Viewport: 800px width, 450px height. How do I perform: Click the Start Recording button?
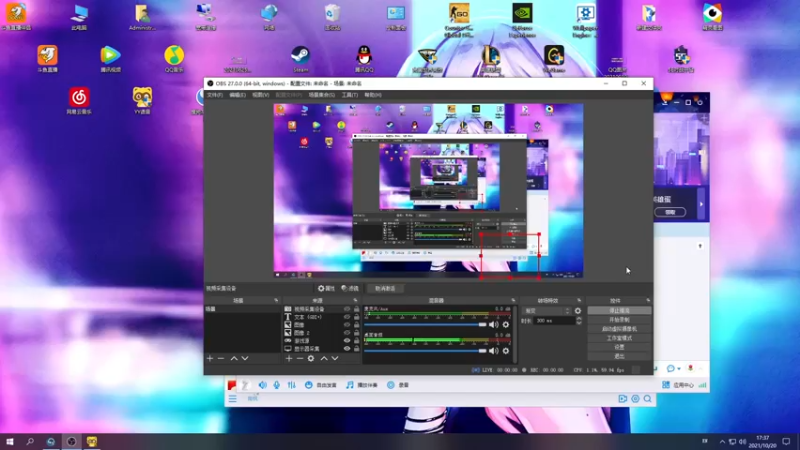618,320
